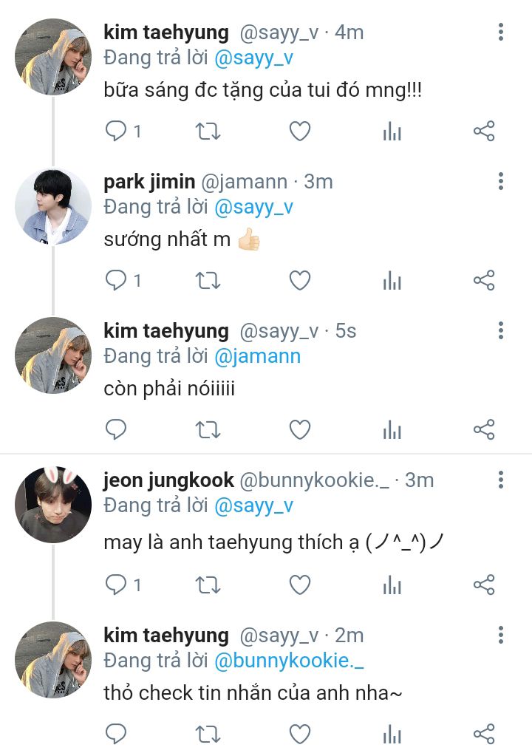Open park jimin's profile name
The width and height of the screenshot is (532, 756).
click(149, 182)
